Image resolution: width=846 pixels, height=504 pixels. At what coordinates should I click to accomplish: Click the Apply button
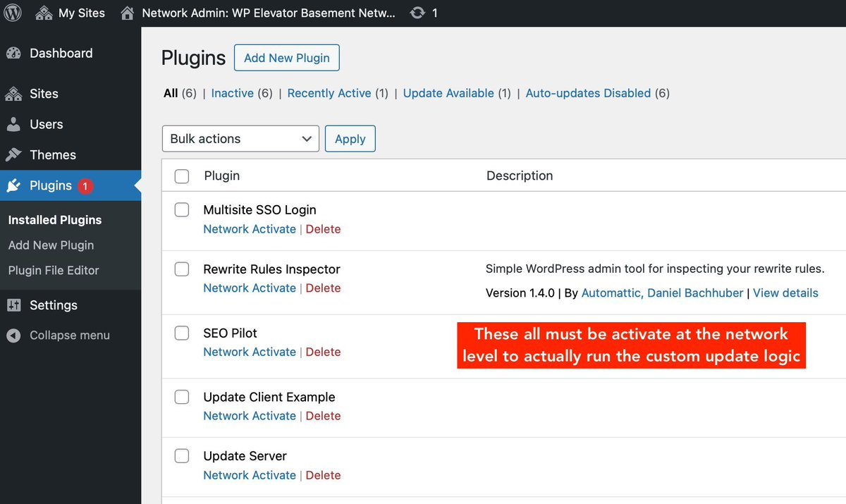coord(350,139)
